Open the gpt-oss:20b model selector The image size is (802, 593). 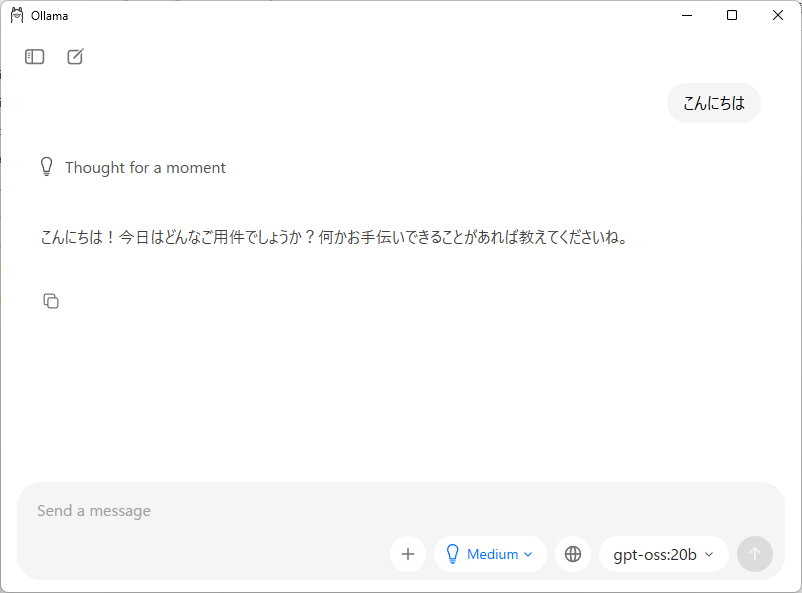(x=663, y=554)
